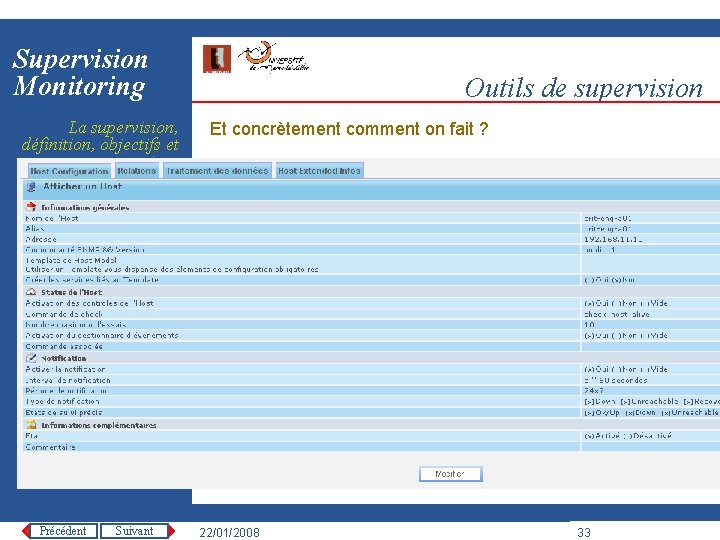Click the Commentaire row label
Screen dimensions: 720x540
pyautogui.click(x=50, y=447)
